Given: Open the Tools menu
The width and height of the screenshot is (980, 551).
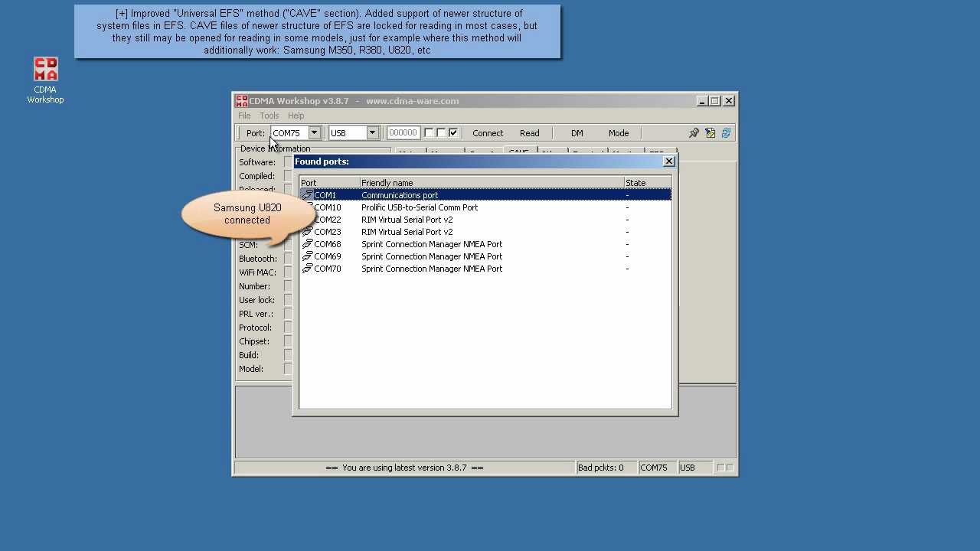Looking at the screenshot, I should [x=269, y=116].
